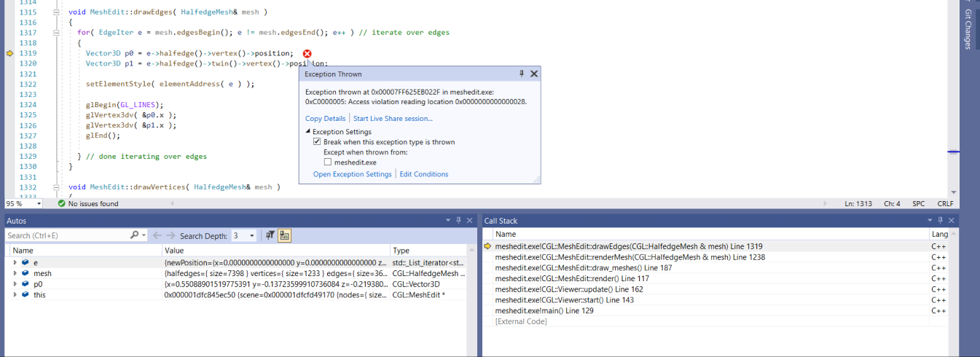
Task: Toggle the highlighted Autos toolbar view button
Action: (x=285, y=235)
